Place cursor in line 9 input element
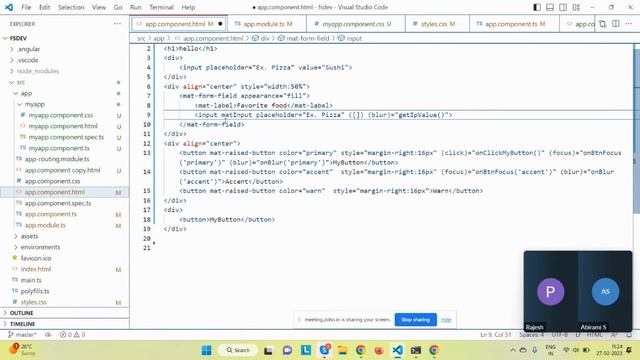This screenshot has height=360, width=640. tap(323, 115)
